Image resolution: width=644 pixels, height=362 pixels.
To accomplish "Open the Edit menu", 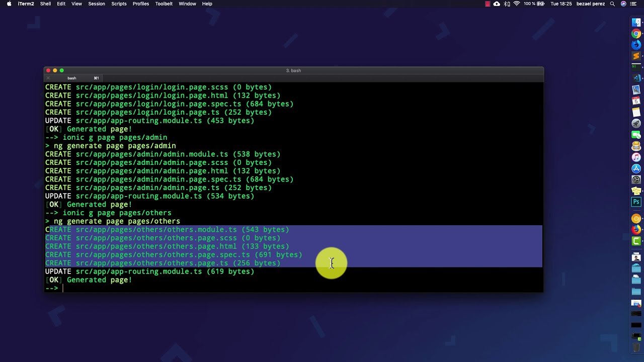I will tap(61, 4).
